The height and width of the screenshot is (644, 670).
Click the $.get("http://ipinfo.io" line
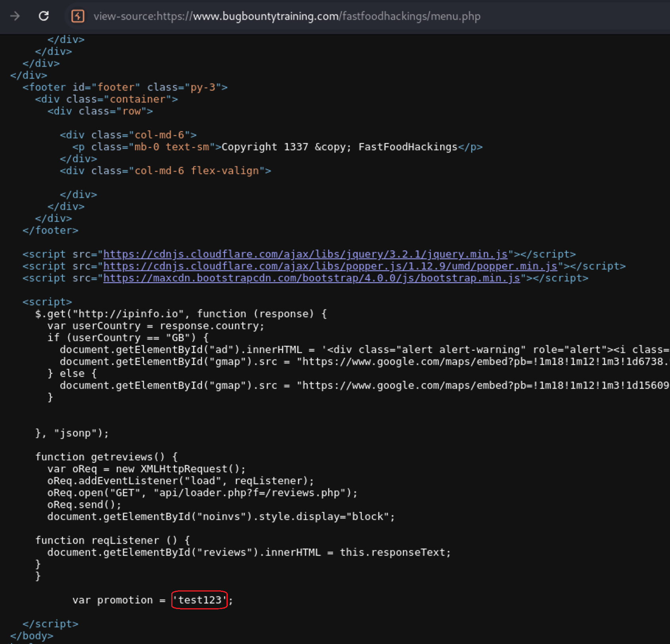click(181, 314)
